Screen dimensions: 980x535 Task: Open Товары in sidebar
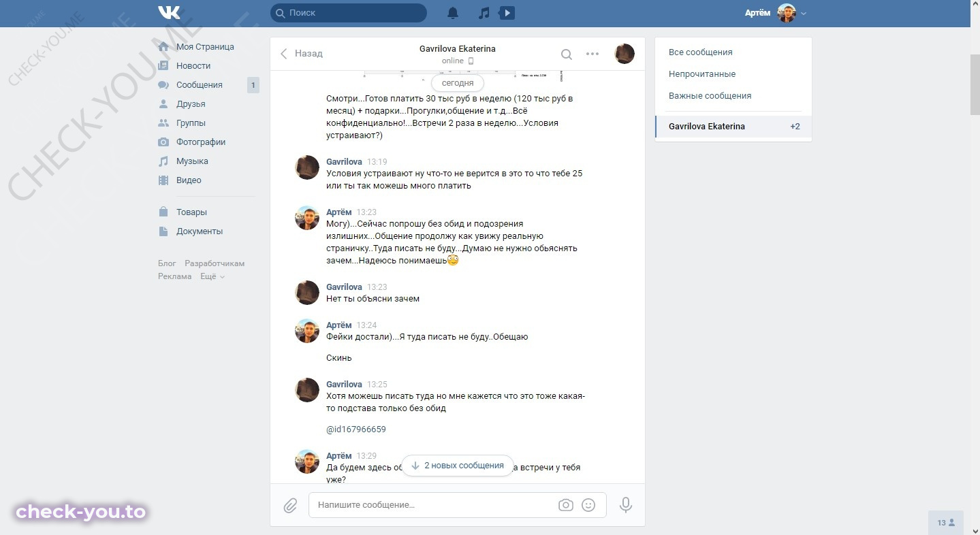[x=191, y=212]
